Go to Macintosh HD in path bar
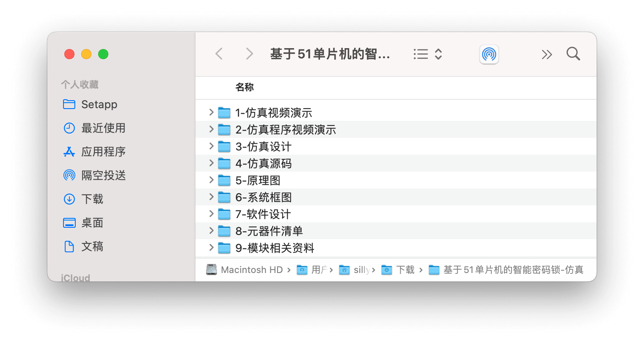This screenshot has height=344, width=644. click(x=245, y=270)
